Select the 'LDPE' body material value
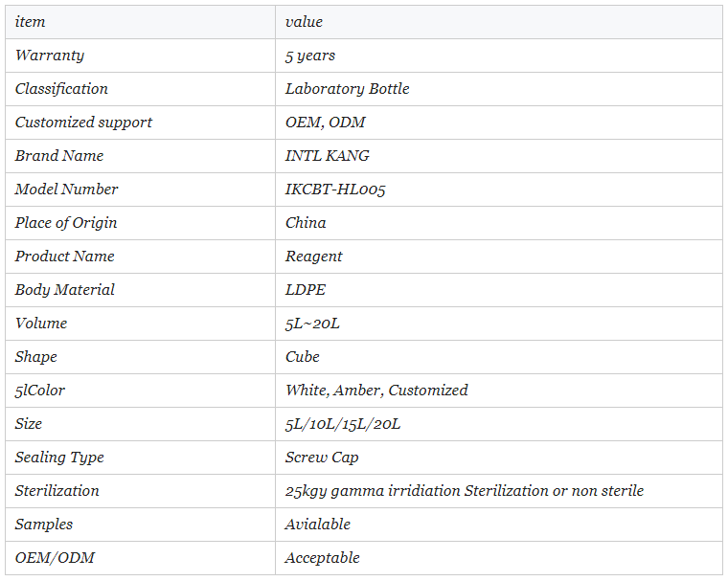 point(306,290)
